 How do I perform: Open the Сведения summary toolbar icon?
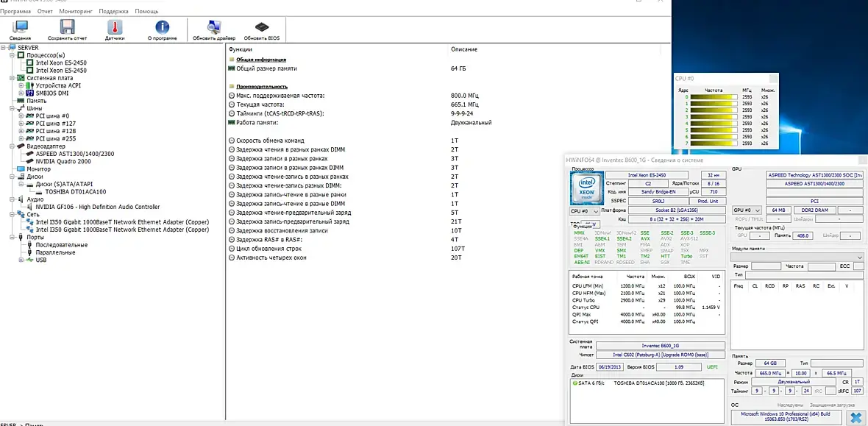click(x=20, y=28)
